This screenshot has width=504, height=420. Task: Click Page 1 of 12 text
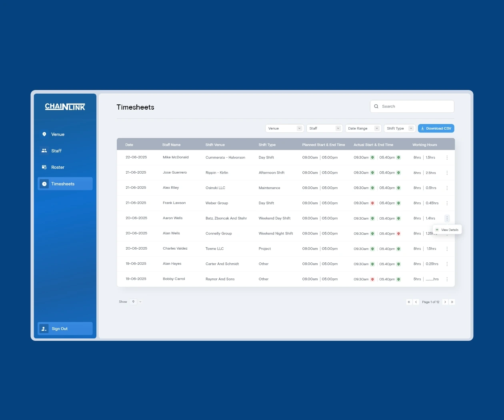[x=431, y=302]
